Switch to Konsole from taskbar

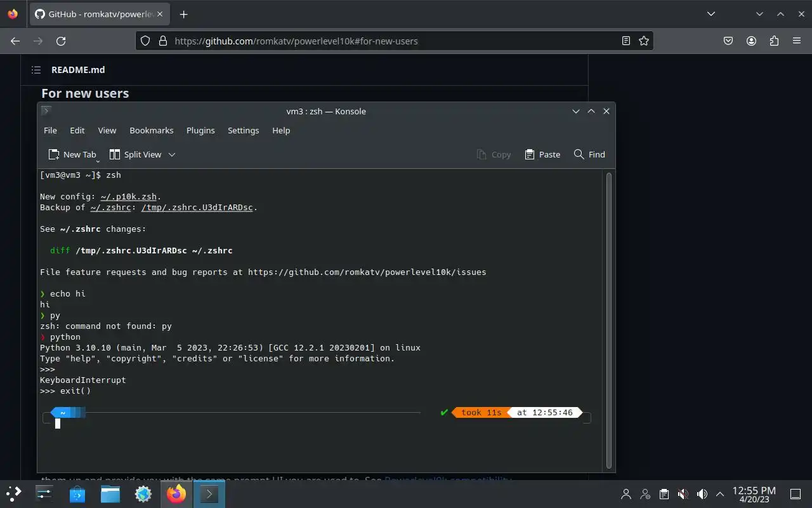click(209, 493)
